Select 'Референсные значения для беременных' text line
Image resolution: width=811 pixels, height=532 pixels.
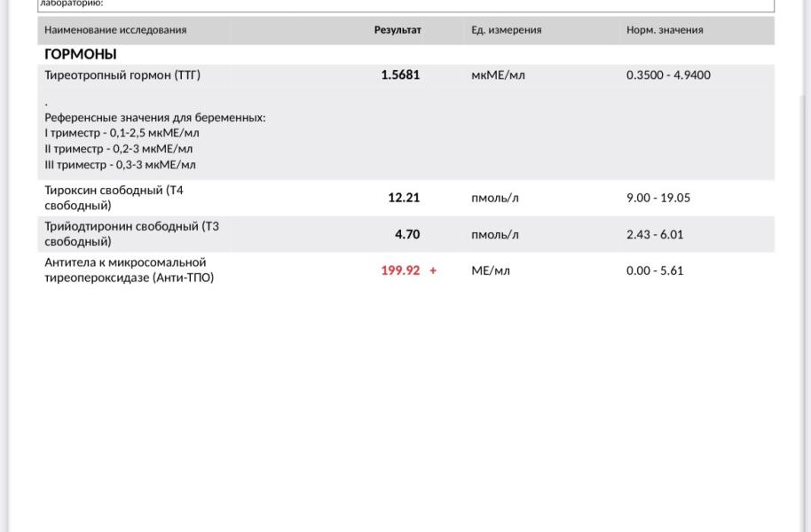coord(155,117)
